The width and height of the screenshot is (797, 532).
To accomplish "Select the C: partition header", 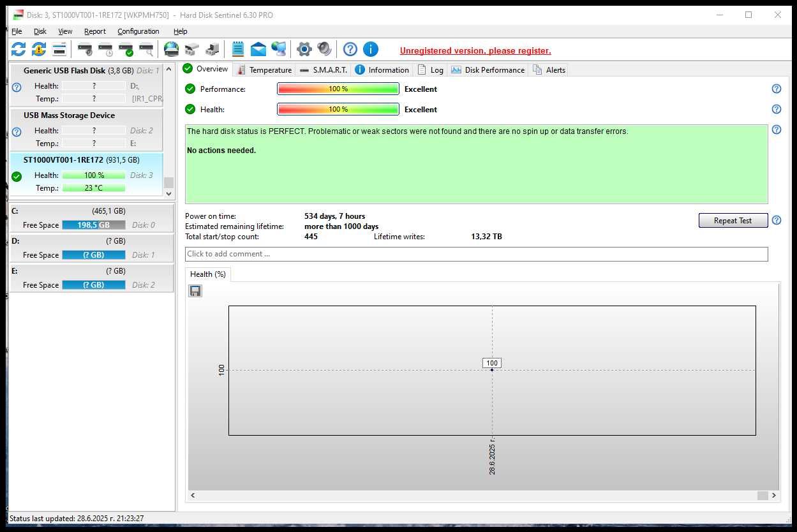I will coord(91,211).
